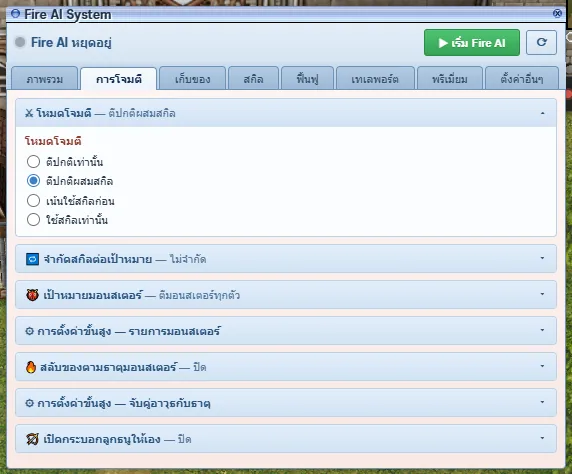Expand จำกัดสกิลต่อเป้าหมาย section arrow
This screenshot has height=474, width=572.
pos(542,258)
